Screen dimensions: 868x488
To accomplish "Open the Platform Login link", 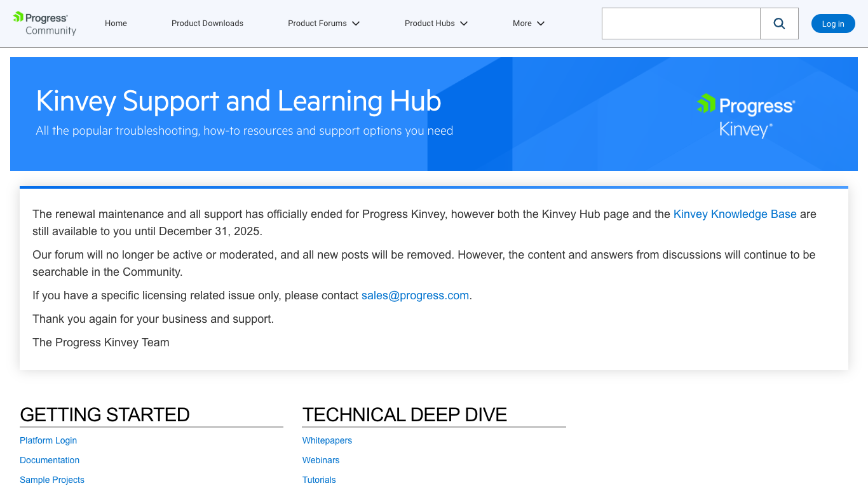I will click(x=48, y=440).
